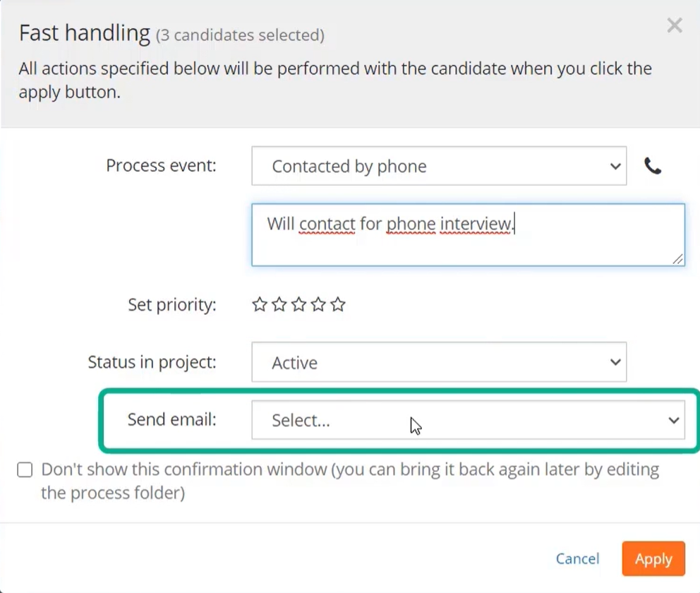Set priority to two stars
The height and width of the screenshot is (593, 700).
279,304
